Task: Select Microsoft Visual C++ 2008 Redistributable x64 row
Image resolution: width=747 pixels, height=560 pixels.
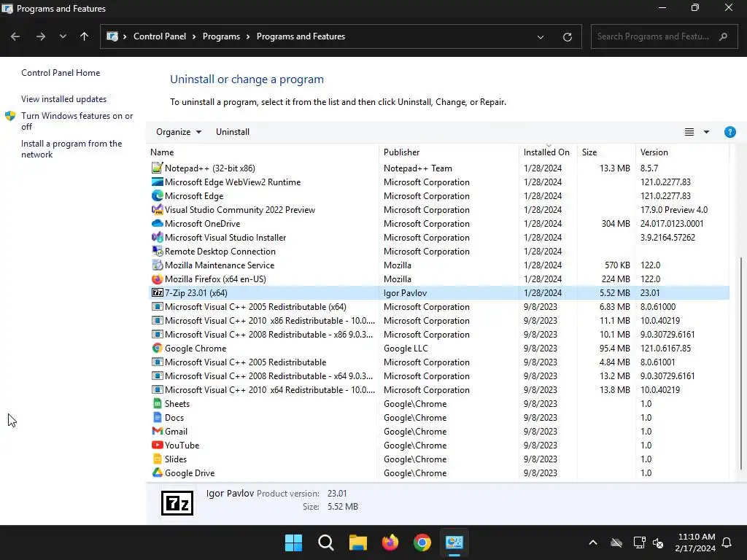Action: [438, 376]
